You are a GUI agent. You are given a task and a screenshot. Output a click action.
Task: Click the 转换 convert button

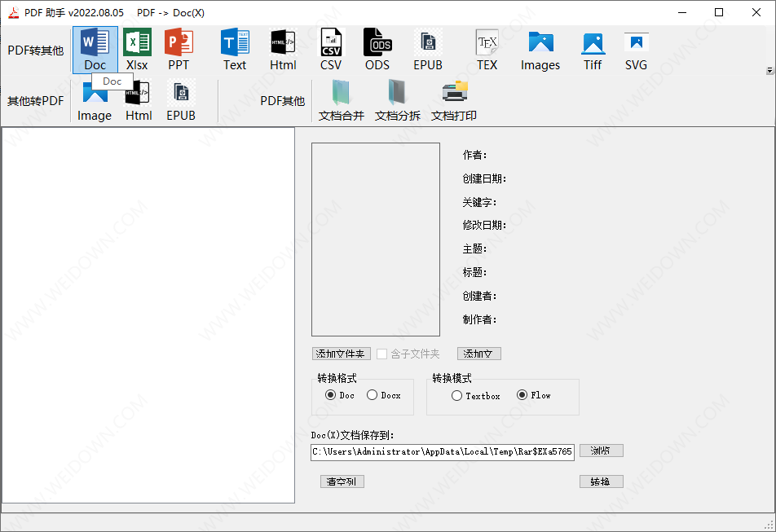(x=602, y=481)
